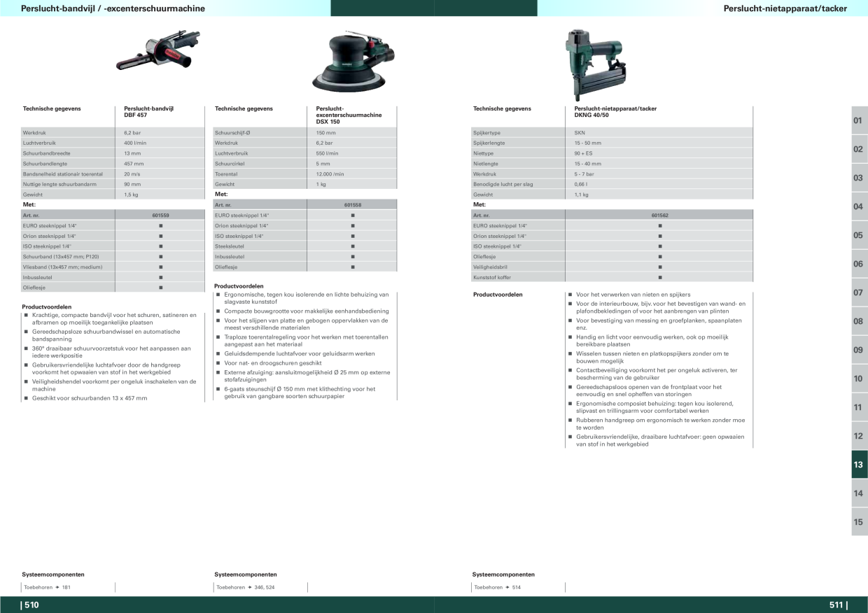Click the 'Technische gegevens' heading of DBF 457 table
868x613 pixels.
click(x=52, y=108)
